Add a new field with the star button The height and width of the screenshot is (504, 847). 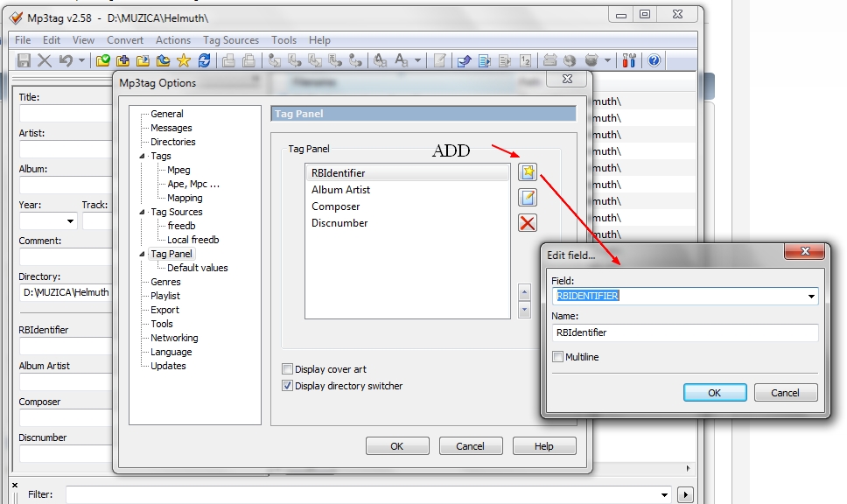[528, 172]
